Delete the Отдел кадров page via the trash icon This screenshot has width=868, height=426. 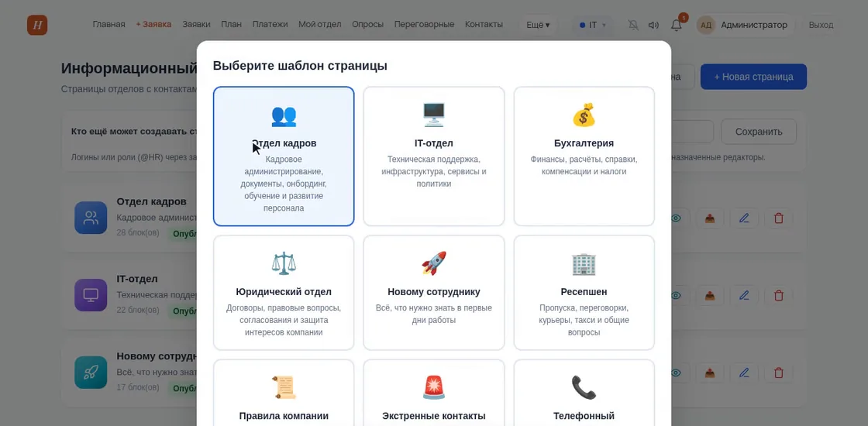778,218
